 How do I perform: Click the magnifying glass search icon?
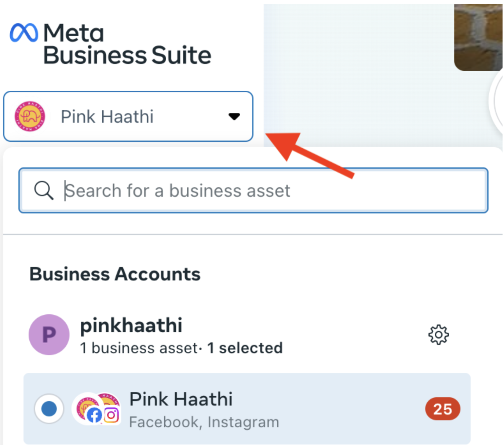[x=44, y=190]
